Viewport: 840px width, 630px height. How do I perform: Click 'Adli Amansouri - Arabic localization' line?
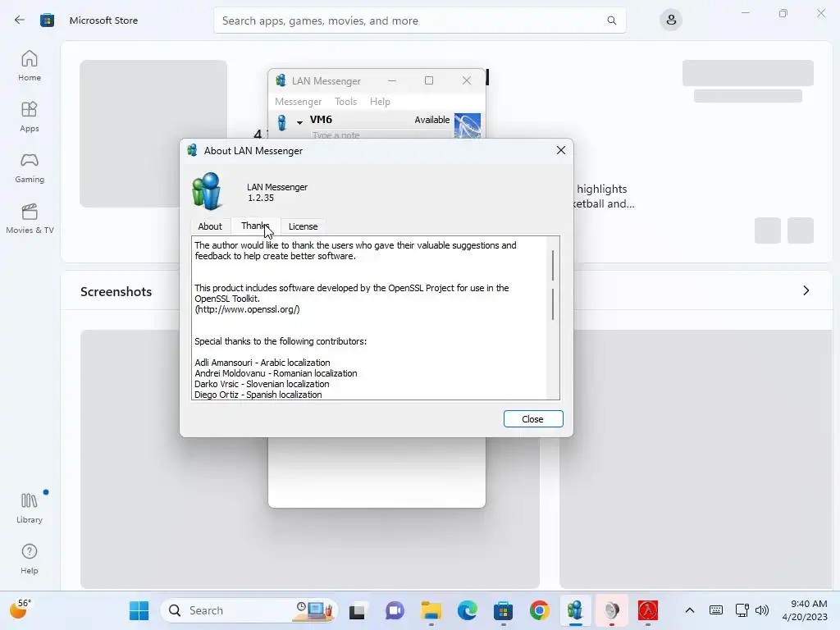[x=262, y=363]
